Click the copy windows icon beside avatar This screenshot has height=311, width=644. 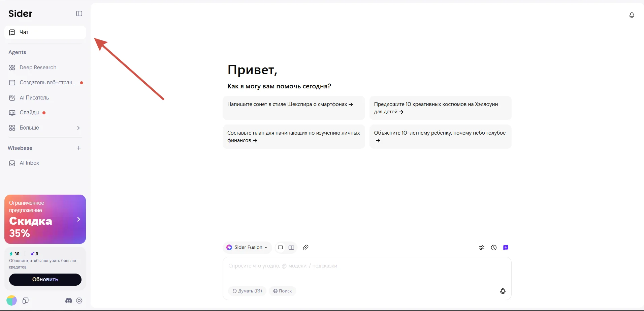[x=26, y=301]
